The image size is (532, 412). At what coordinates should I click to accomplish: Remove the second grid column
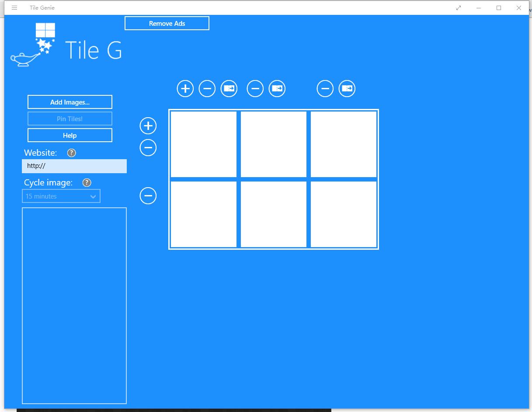[x=255, y=88]
